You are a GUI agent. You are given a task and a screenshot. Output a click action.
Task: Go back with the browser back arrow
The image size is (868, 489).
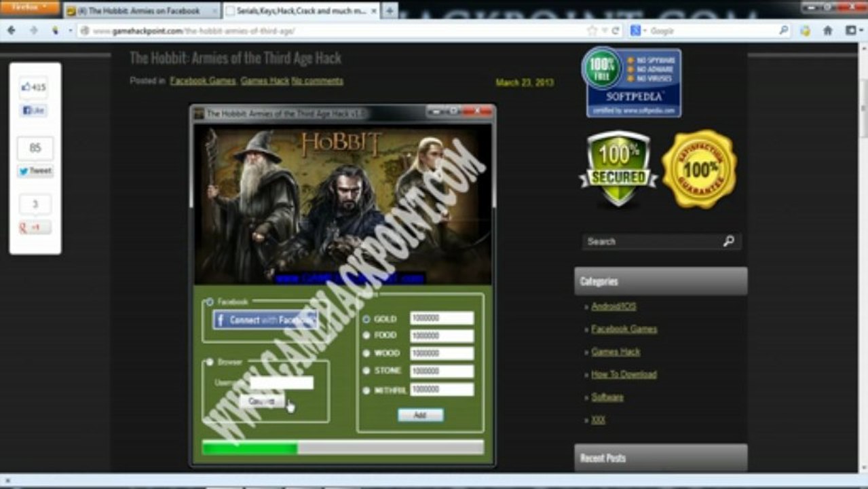[x=12, y=31]
